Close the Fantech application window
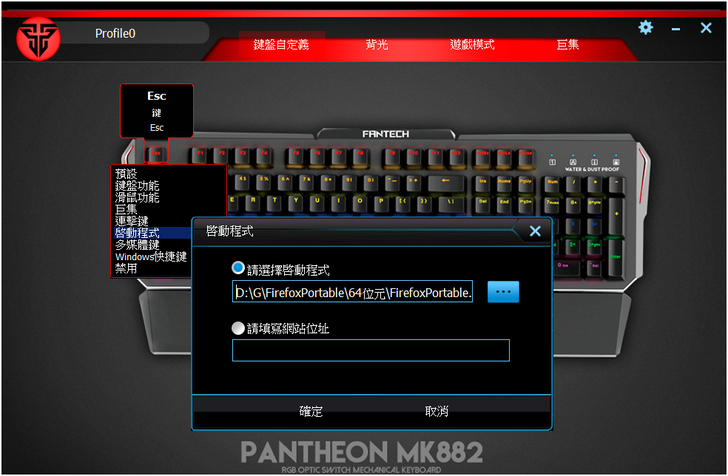This screenshot has height=476, width=728. click(x=706, y=28)
